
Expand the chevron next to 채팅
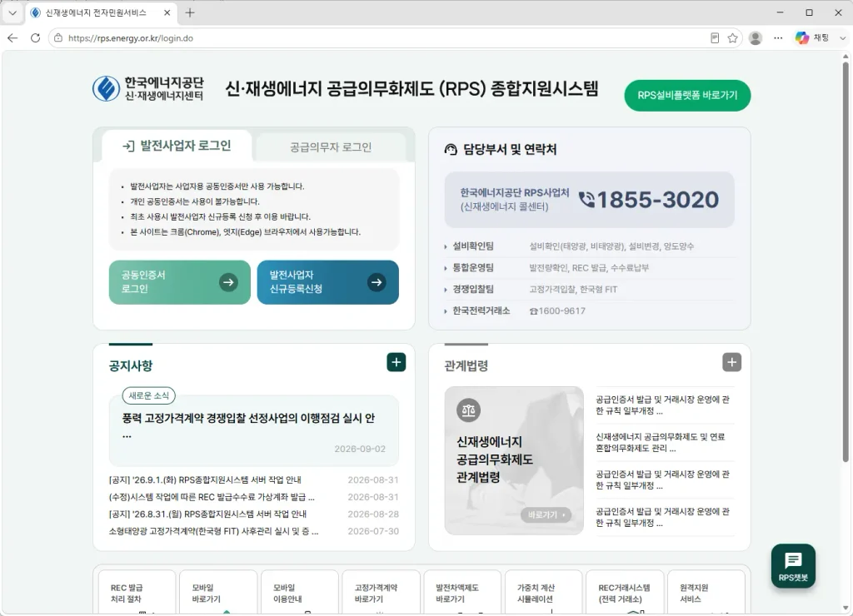pos(842,38)
